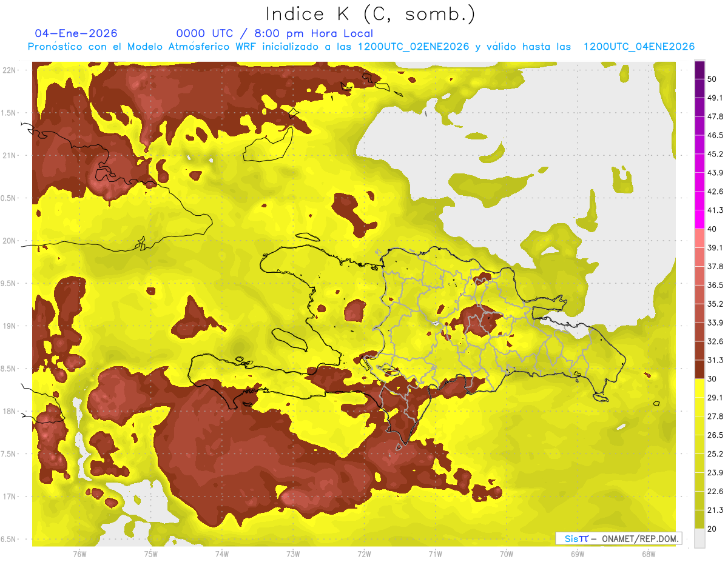Click the colorbar value '37.8'
728x562 pixels.
pos(715,266)
